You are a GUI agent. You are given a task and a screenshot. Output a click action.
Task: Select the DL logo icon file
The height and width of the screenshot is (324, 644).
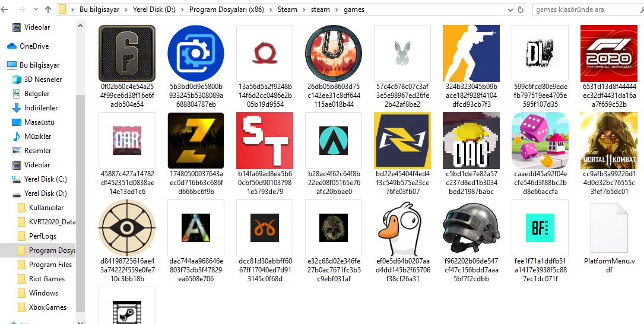click(540, 53)
